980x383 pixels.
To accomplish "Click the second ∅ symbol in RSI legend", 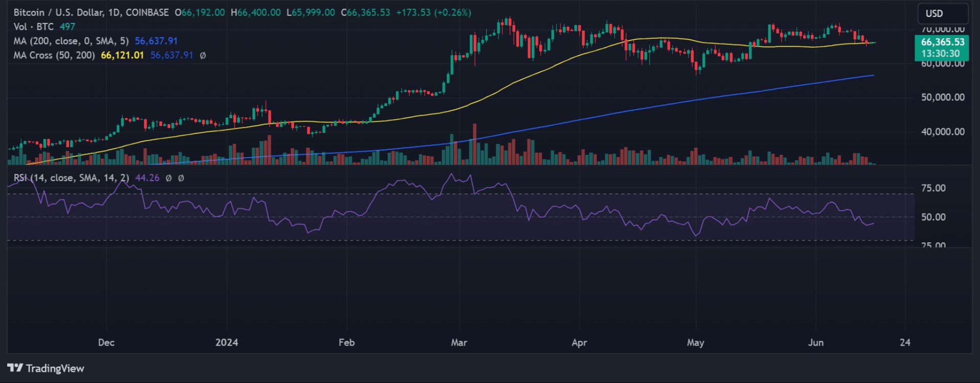I will point(181,178).
